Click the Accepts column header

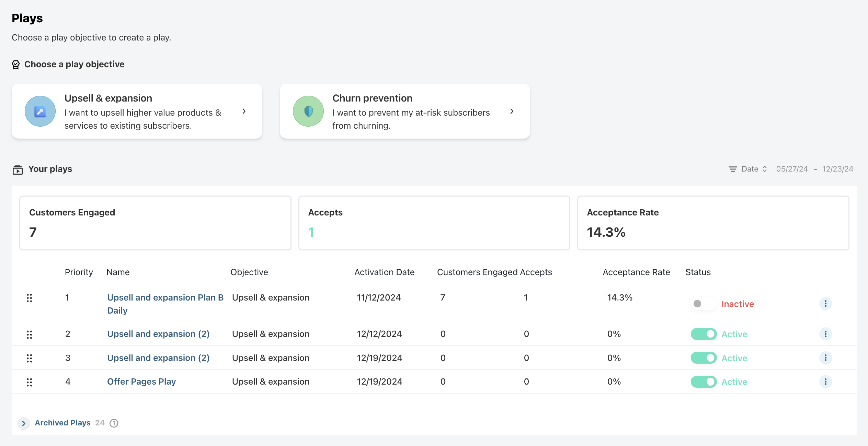pos(536,272)
